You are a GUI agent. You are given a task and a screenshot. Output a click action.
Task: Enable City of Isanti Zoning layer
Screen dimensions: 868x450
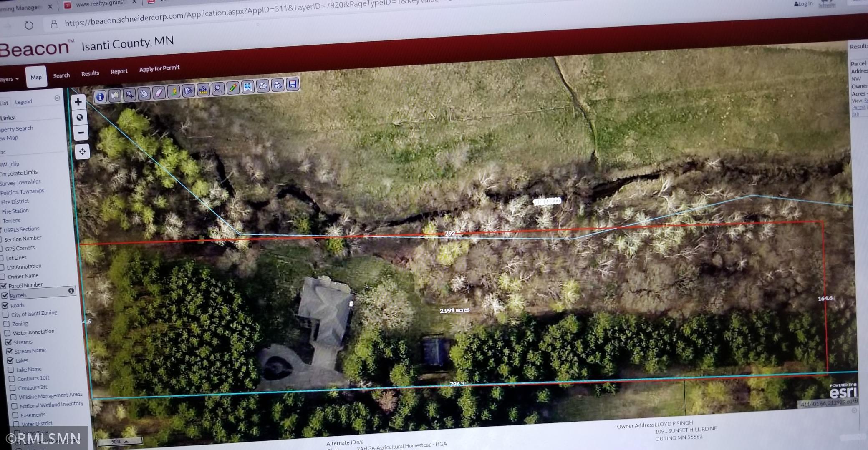coord(6,314)
